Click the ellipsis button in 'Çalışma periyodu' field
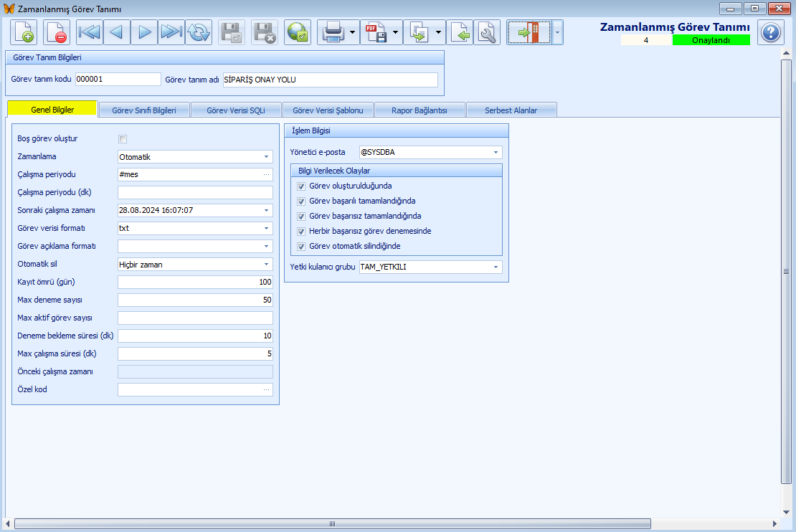796x532 pixels. (267, 175)
